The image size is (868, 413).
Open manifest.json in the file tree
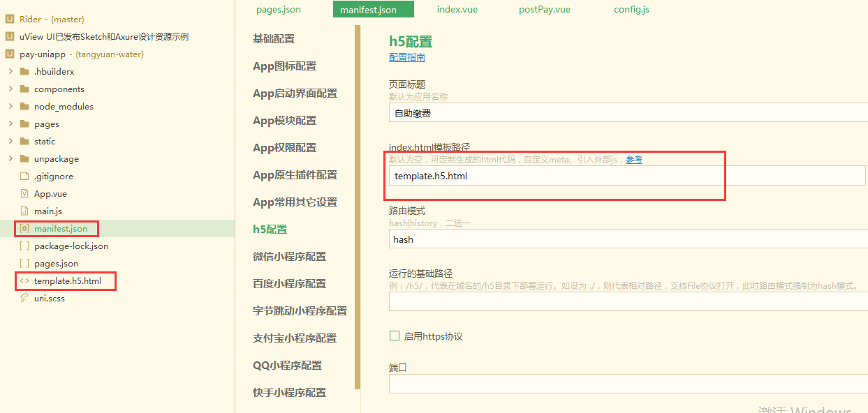coord(61,229)
